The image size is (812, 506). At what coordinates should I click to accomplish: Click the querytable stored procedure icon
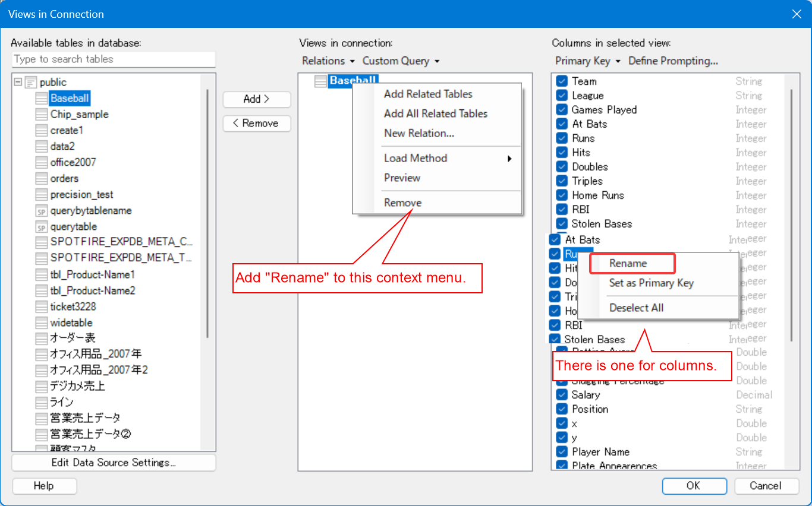tap(41, 227)
